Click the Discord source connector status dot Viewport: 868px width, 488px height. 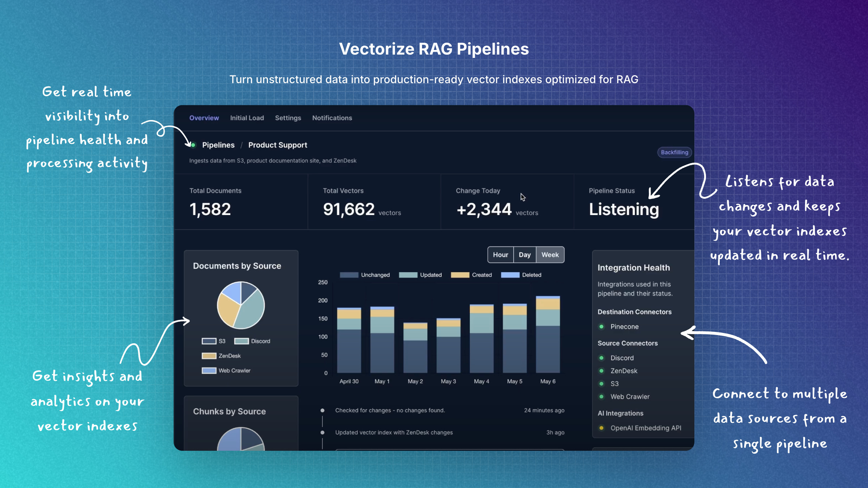point(601,358)
